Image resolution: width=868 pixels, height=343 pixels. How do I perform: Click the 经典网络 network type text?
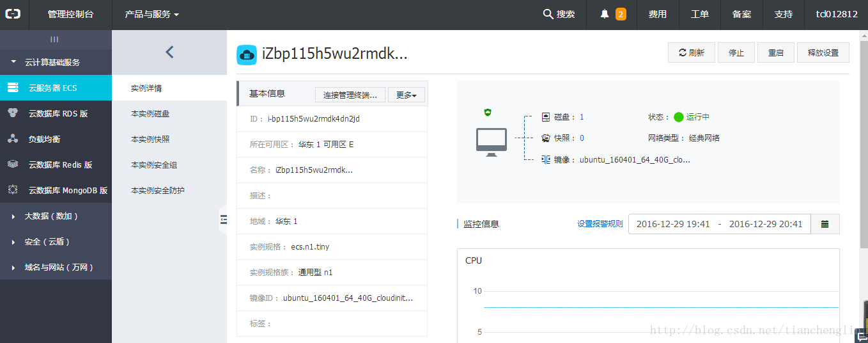[704, 138]
